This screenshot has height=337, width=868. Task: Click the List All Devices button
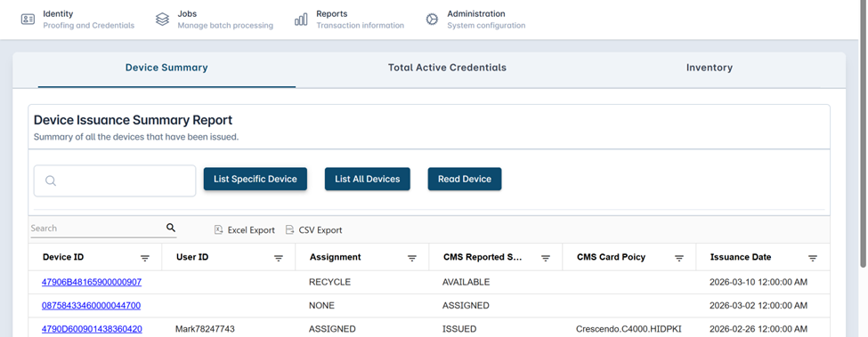click(368, 179)
